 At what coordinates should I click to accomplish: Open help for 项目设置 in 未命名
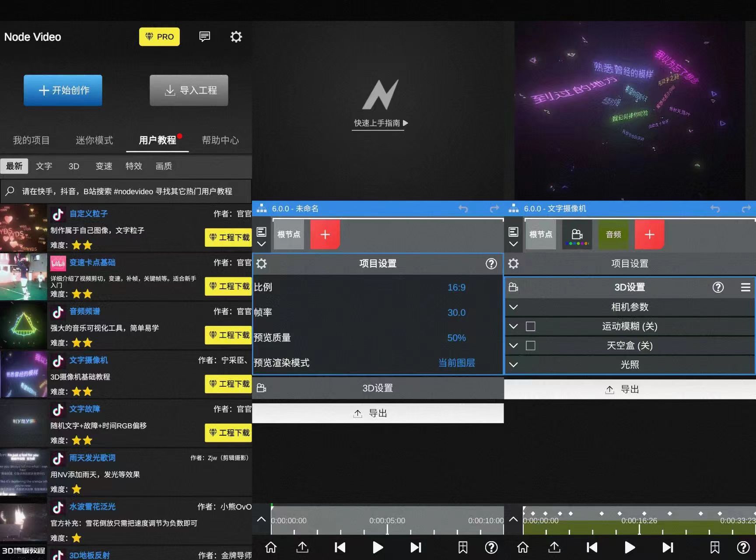tap(491, 263)
